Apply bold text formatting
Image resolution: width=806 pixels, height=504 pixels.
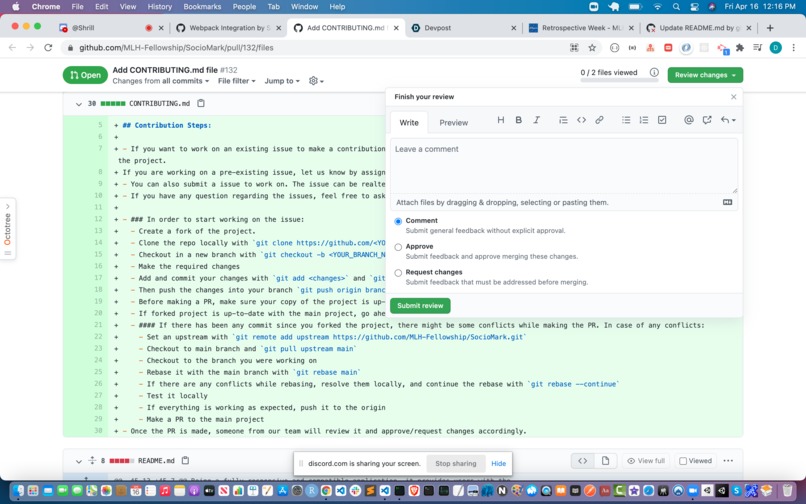click(519, 120)
